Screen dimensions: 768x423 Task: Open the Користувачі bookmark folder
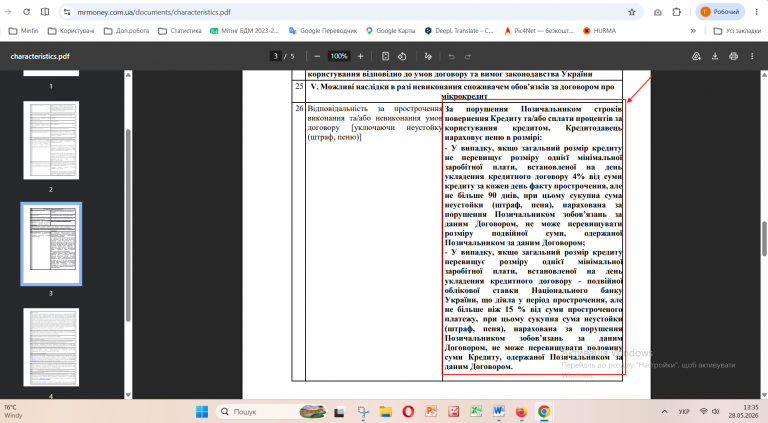click(x=71, y=30)
